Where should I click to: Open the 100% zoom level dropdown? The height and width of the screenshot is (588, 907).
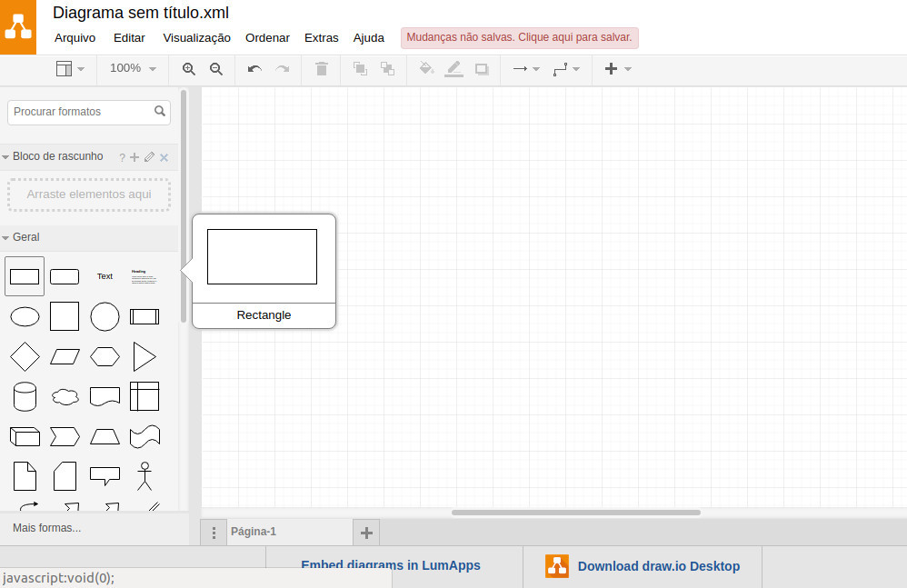pos(133,68)
